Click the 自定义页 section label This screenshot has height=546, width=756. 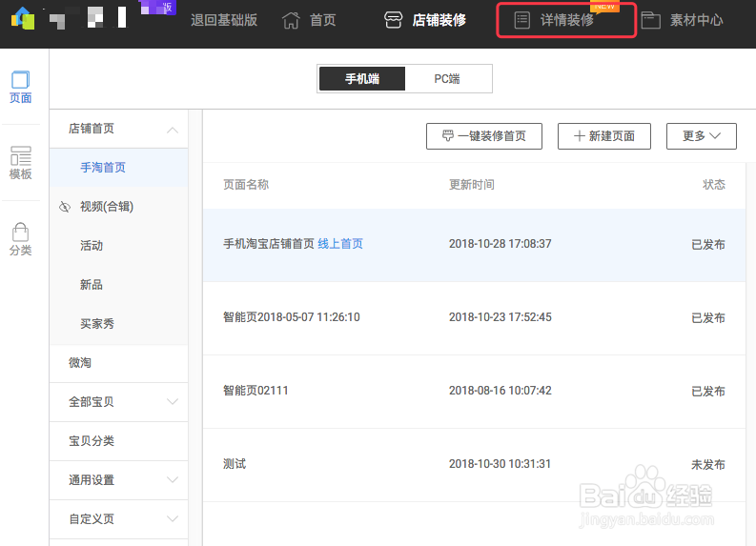[92, 518]
